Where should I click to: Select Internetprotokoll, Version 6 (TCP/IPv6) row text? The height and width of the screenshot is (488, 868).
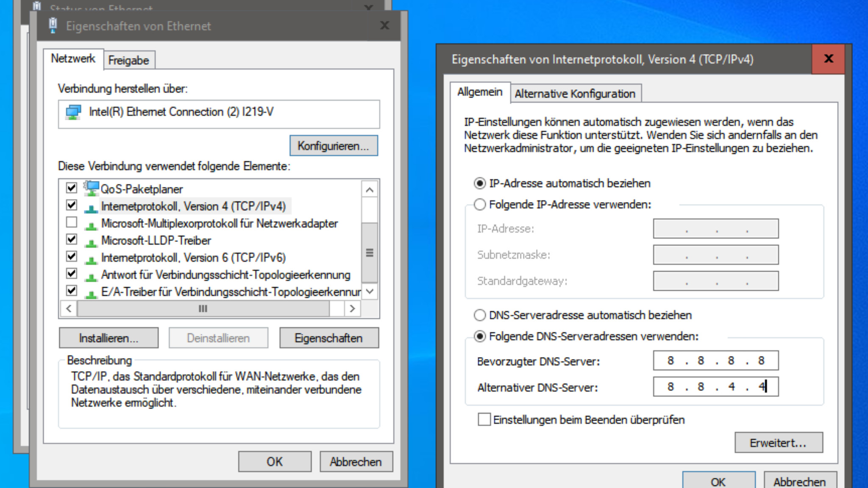point(193,258)
